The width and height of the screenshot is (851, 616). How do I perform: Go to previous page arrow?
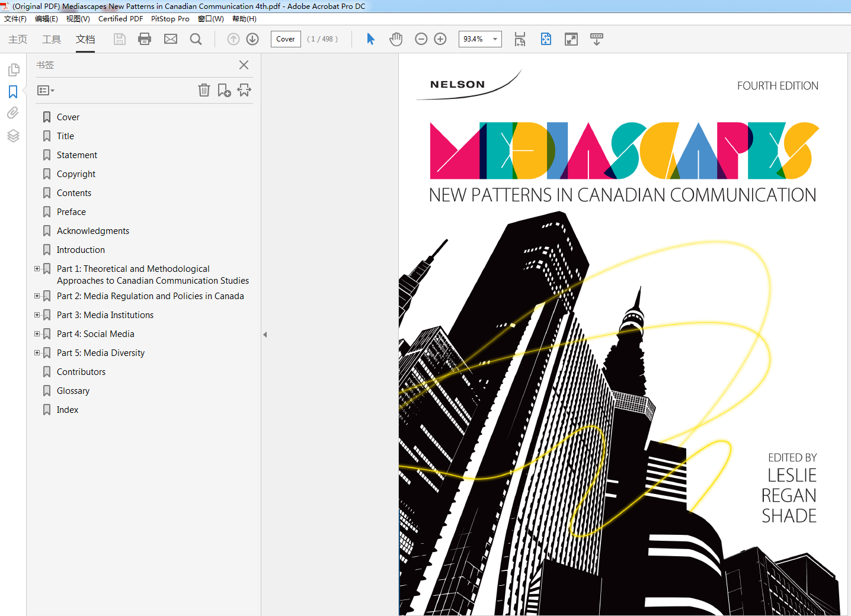click(x=233, y=39)
